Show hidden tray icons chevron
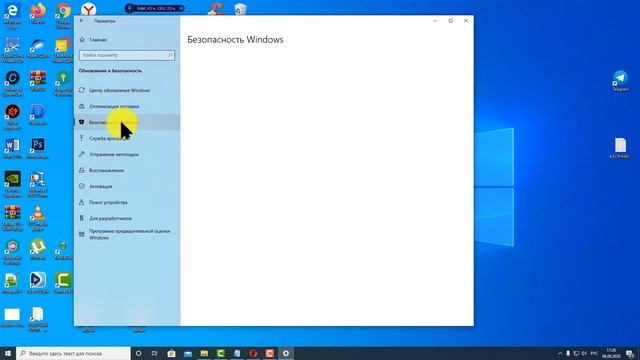The height and width of the screenshot is (360, 640). [x=560, y=353]
